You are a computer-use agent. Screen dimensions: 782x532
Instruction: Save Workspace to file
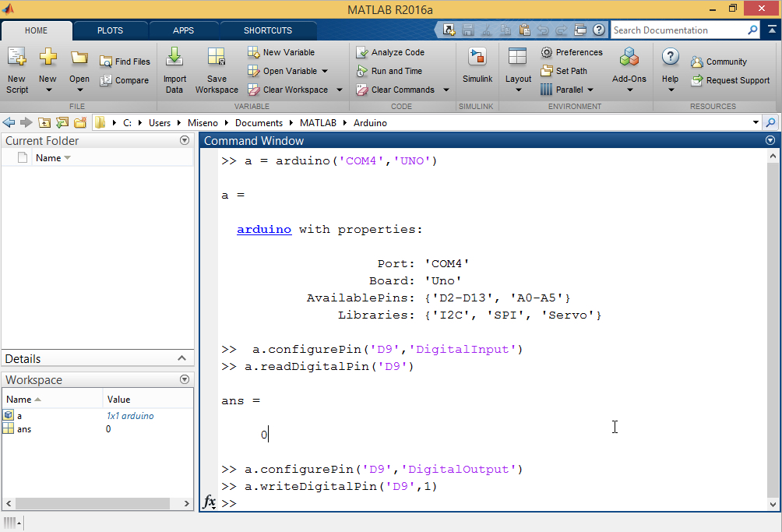tap(217, 70)
